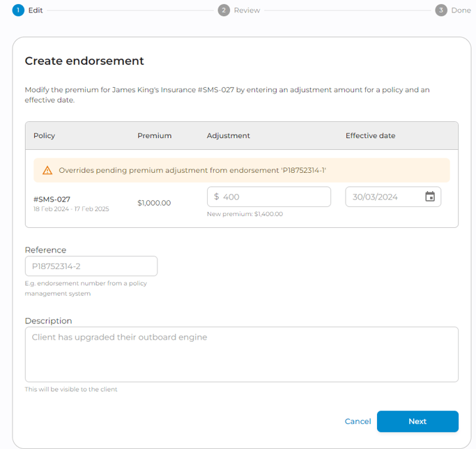476x449 pixels.
Task: Click the Effective date text field
Action: pos(385,197)
